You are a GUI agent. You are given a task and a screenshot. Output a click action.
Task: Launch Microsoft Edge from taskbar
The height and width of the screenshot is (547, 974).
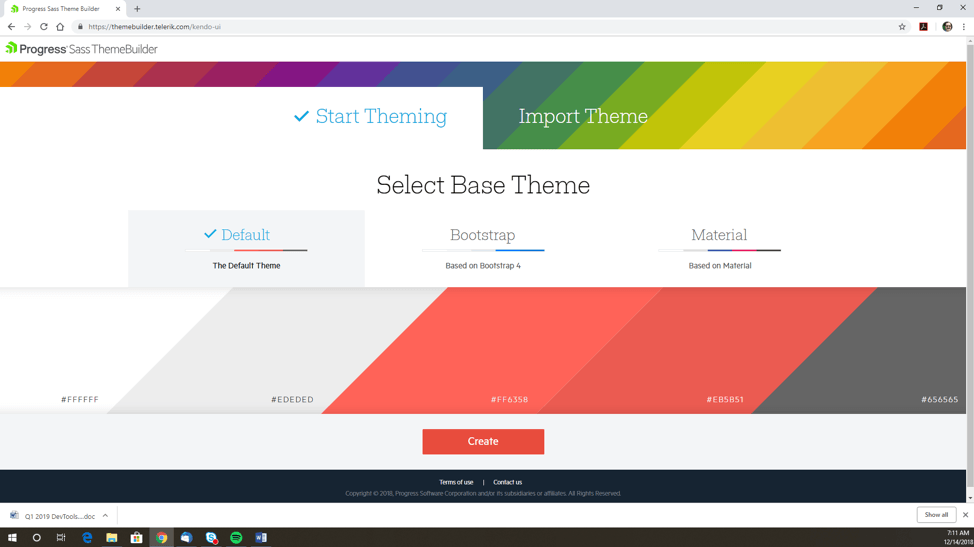[x=87, y=538]
